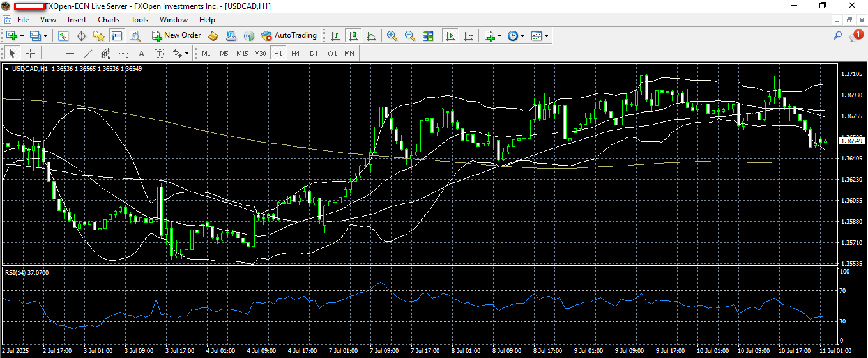Switch to M1 timeframe
This screenshot has height=358, width=868.
point(206,53)
